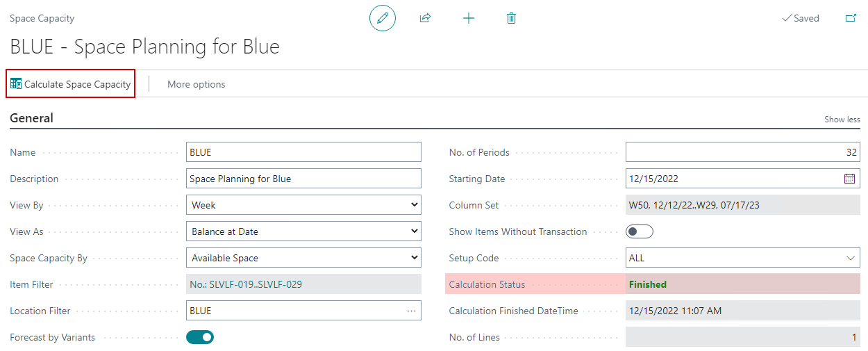Click the trash delete icon
Screen dimensions: 868x351
[x=511, y=18]
